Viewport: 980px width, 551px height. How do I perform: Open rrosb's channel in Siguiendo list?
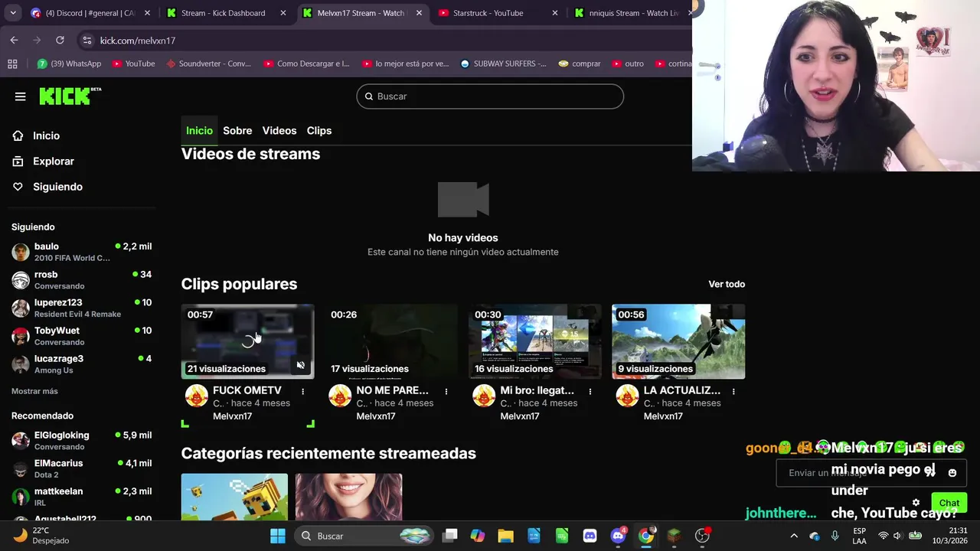(x=81, y=280)
